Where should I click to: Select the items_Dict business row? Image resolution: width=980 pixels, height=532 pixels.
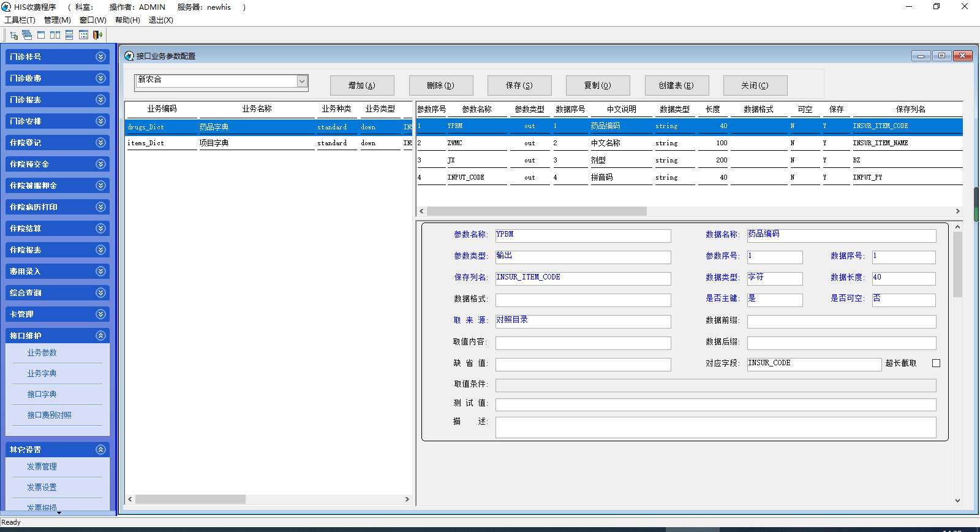269,143
